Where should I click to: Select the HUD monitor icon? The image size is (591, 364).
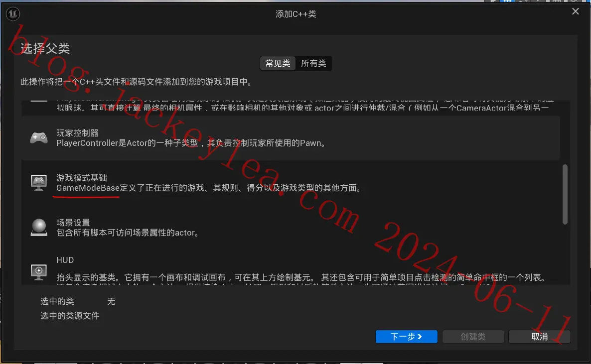coord(39,272)
